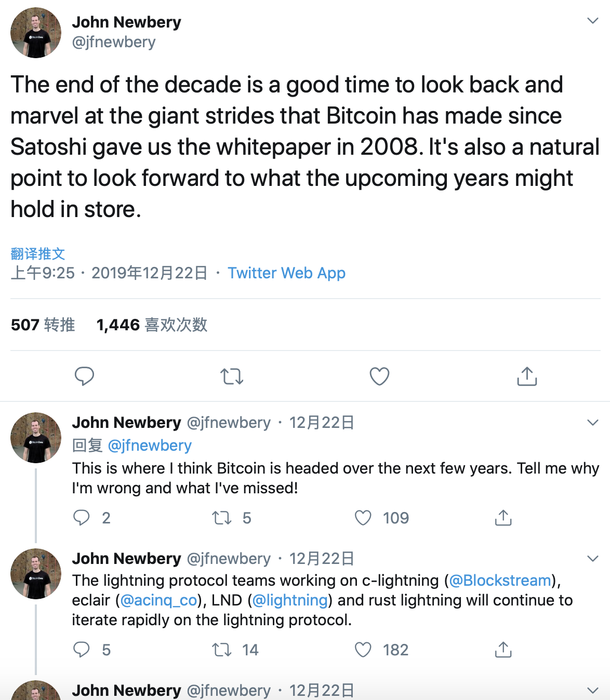The image size is (610, 700).
Task: Retweet the tweet with 14 retweets
Action: tap(222, 650)
